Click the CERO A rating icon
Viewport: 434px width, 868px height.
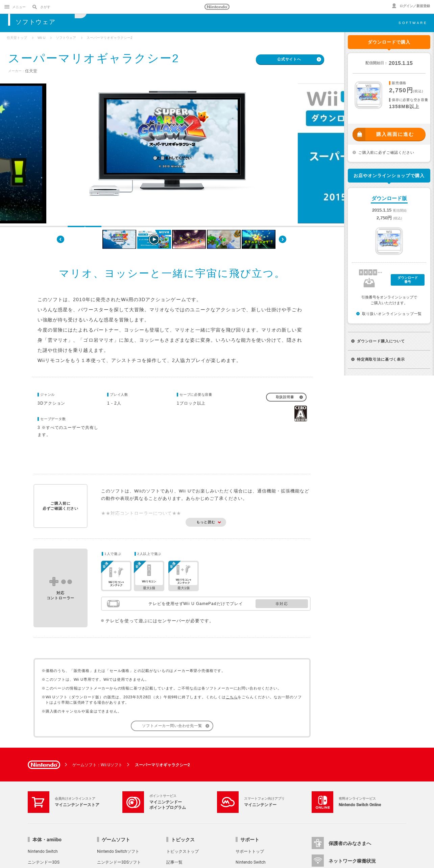pos(300,413)
